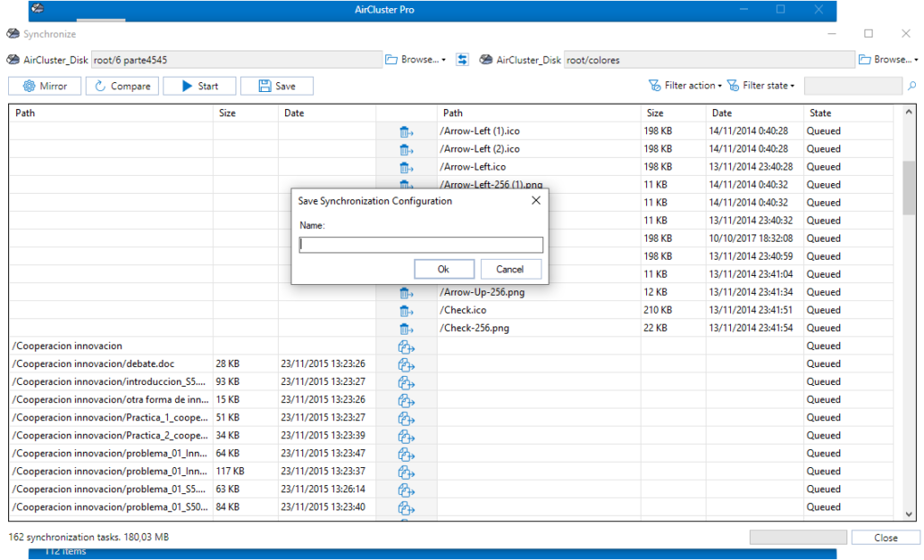924x560 pixels.
Task: Click the swap source and destination arrows icon
Action: pos(463,60)
